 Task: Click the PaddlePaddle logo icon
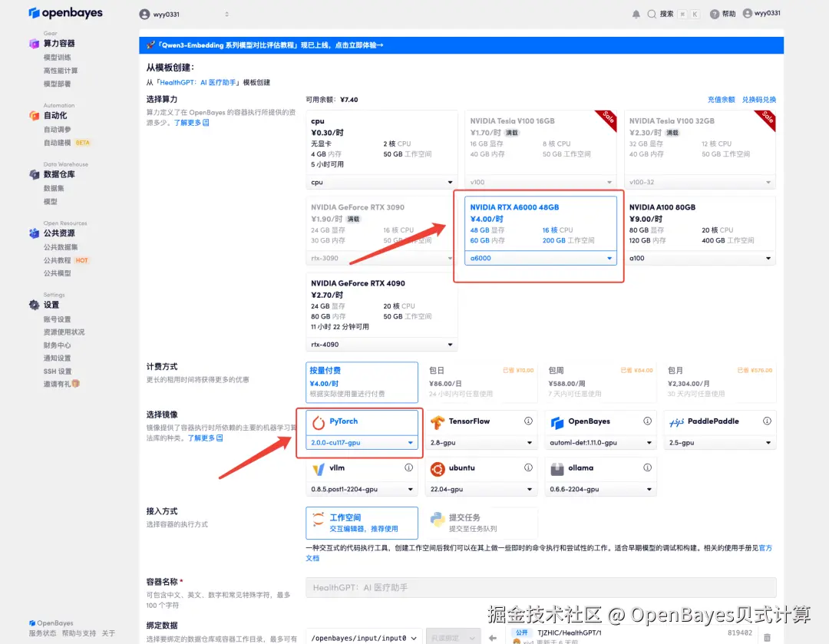click(x=676, y=422)
